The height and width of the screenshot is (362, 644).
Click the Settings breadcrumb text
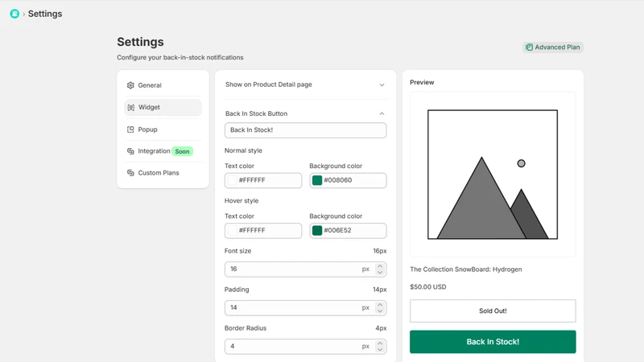point(45,14)
